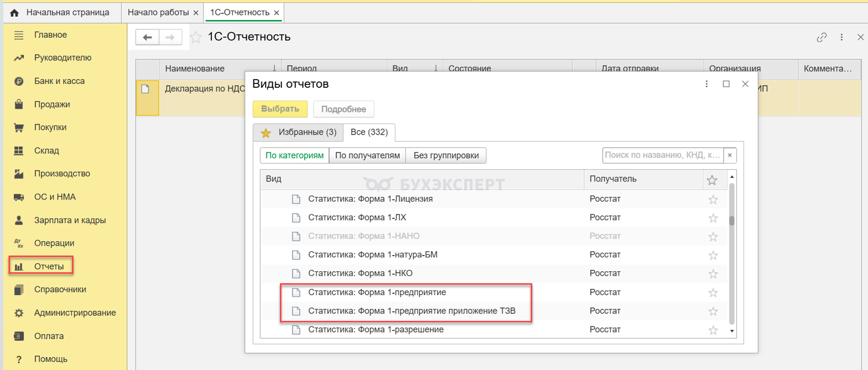Click document icon of Форма 1-Лицензия row
This screenshot has height=370, width=868.
[296, 199]
